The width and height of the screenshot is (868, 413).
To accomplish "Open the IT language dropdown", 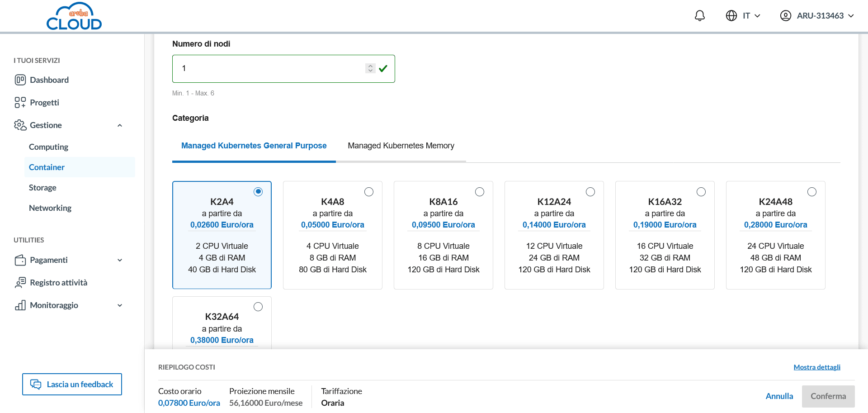I will tap(743, 16).
